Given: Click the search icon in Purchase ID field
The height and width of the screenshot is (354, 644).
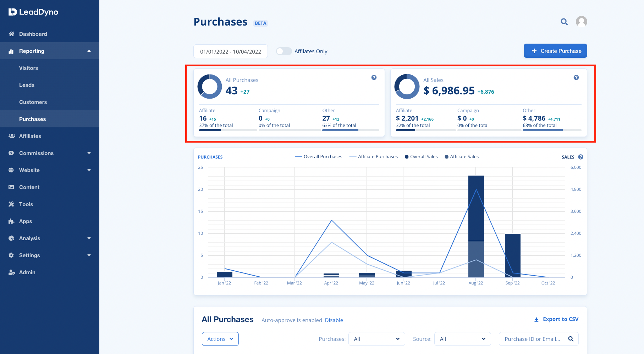Looking at the screenshot, I should (571, 339).
